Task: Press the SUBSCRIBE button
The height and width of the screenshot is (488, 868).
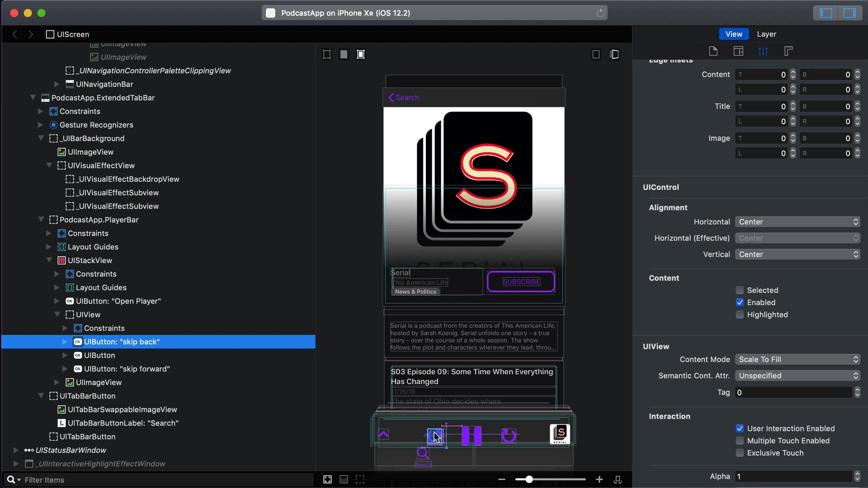Action: coord(520,282)
